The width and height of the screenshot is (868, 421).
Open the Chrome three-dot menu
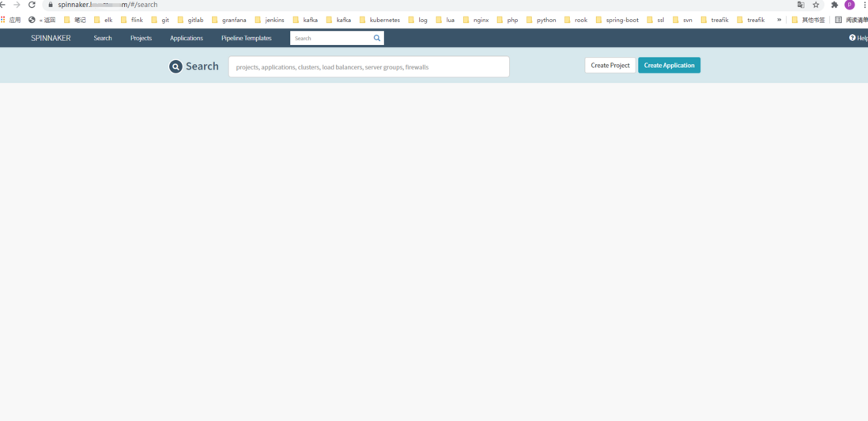tap(864, 5)
